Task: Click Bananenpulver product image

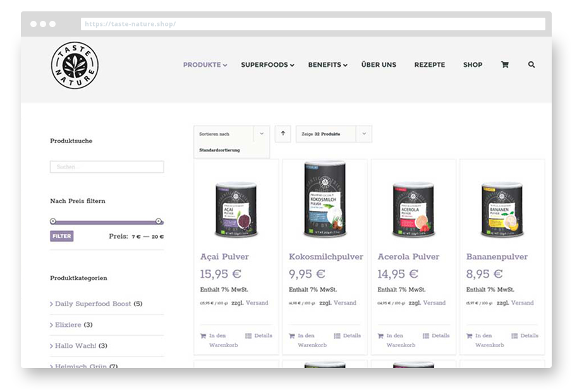Action: (x=502, y=210)
